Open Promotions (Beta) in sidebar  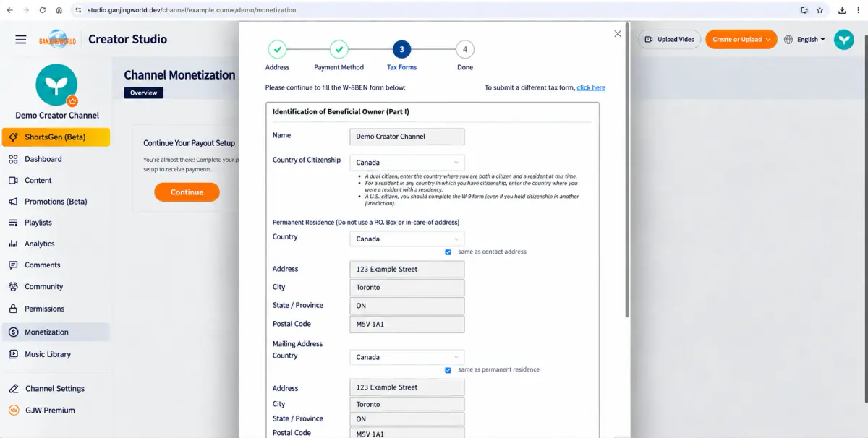tap(56, 202)
